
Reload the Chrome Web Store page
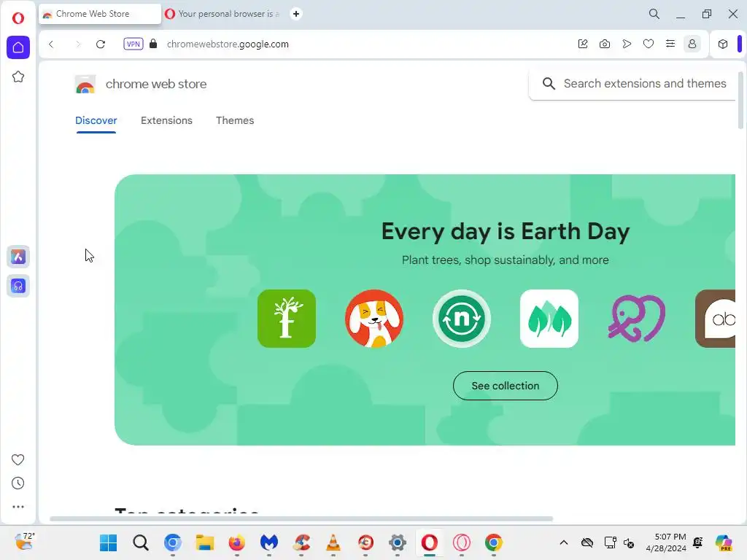point(101,44)
